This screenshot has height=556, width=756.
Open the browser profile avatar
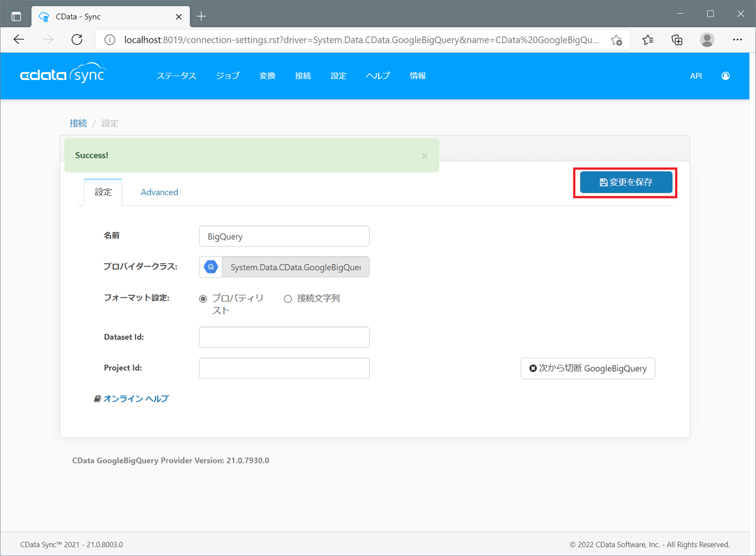707,40
